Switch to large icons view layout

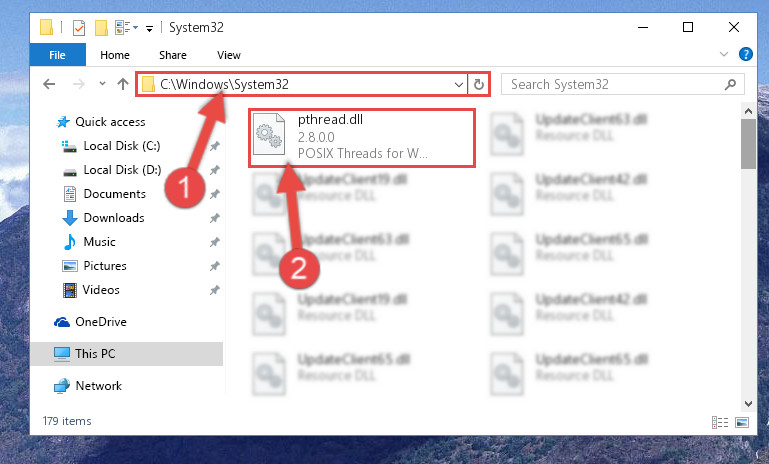coord(742,422)
